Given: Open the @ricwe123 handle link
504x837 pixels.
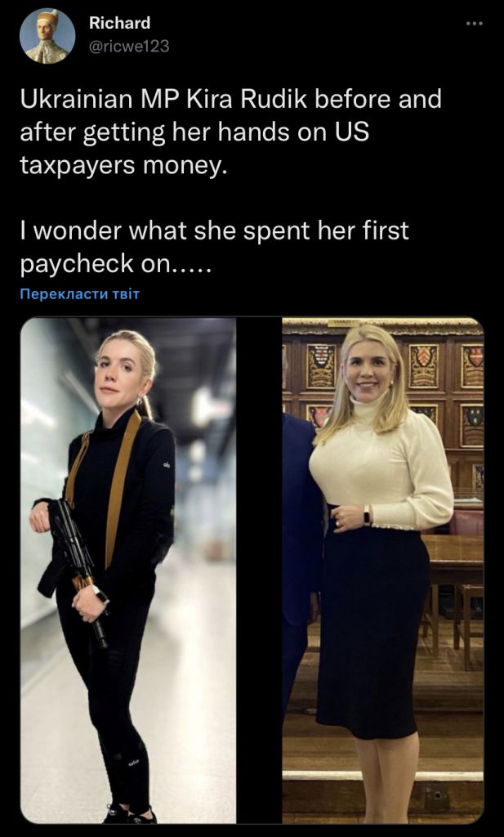Looking at the screenshot, I should (x=129, y=47).
